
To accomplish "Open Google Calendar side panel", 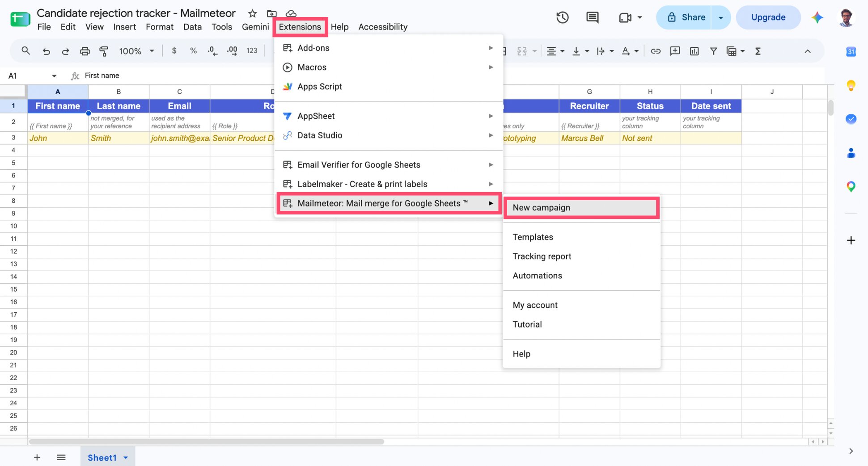I will 851,51.
